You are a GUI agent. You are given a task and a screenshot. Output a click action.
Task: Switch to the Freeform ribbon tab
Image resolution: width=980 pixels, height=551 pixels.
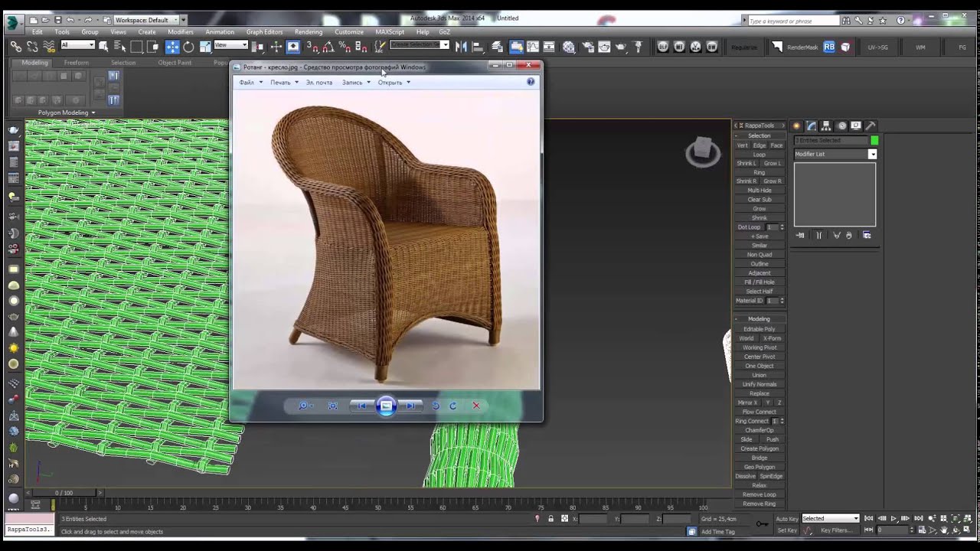(x=76, y=63)
